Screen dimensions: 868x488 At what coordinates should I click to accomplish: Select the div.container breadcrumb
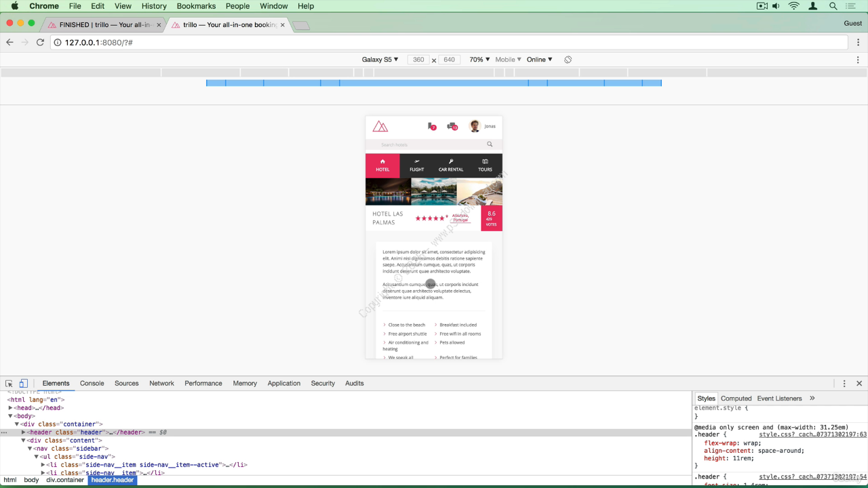(x=65, y=480)
